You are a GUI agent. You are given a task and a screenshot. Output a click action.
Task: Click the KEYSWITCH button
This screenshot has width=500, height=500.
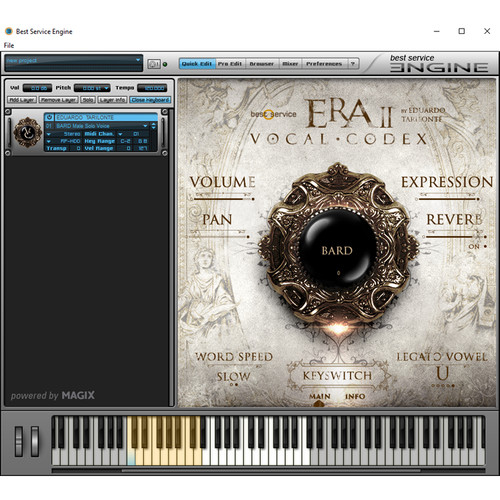(337, 376)
